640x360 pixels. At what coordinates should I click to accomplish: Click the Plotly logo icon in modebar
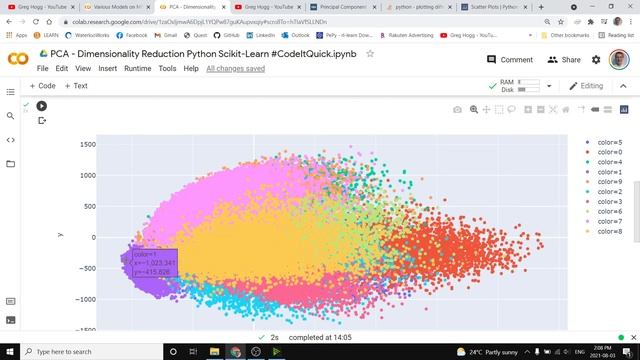(x=624, y=109)
